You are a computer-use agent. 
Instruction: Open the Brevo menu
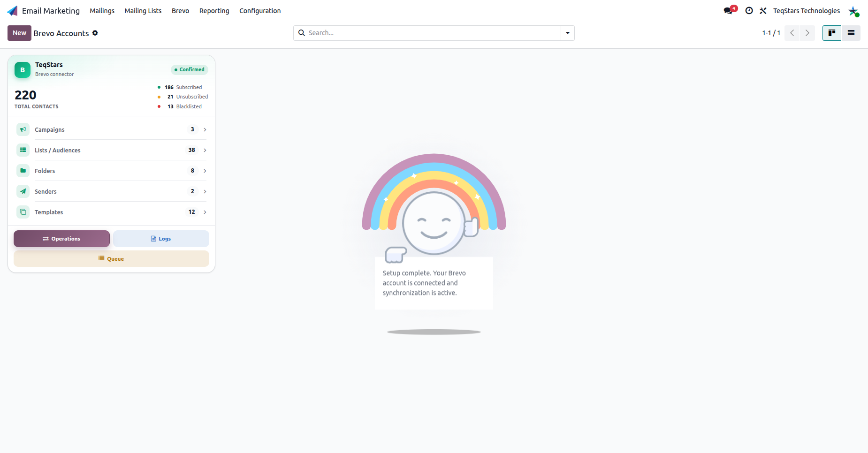pos(181,11)
